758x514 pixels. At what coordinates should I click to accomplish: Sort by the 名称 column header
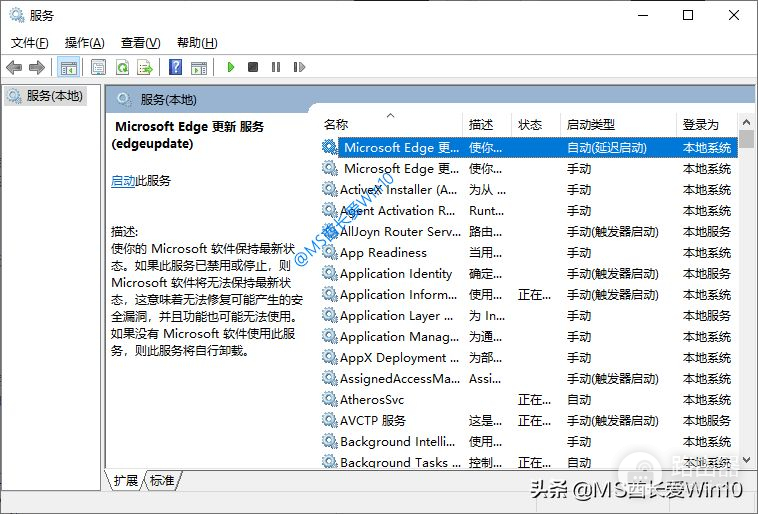[x=391, y=125]
